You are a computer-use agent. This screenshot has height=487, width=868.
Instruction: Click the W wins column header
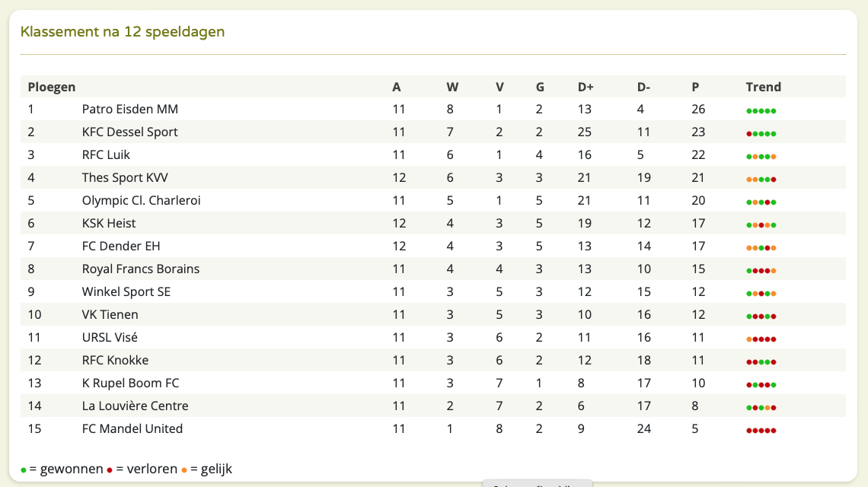452,87
